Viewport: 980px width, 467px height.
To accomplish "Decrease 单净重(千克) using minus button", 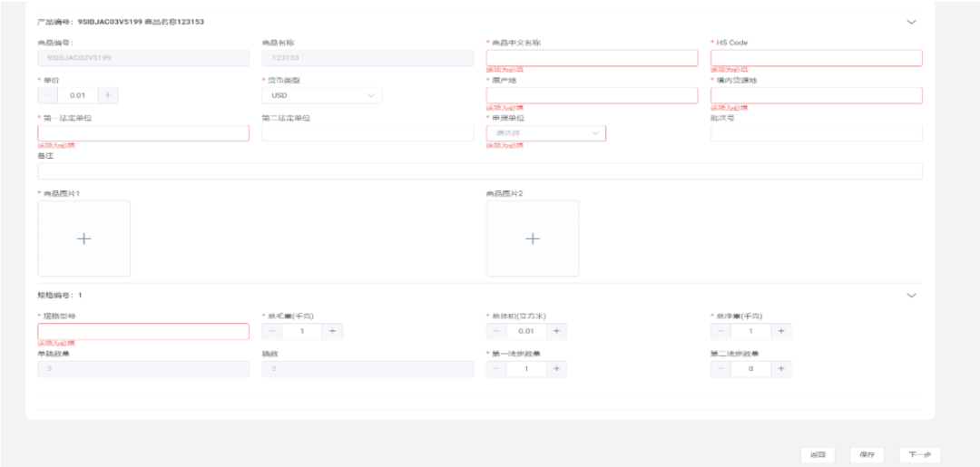I will coord(720,332).
